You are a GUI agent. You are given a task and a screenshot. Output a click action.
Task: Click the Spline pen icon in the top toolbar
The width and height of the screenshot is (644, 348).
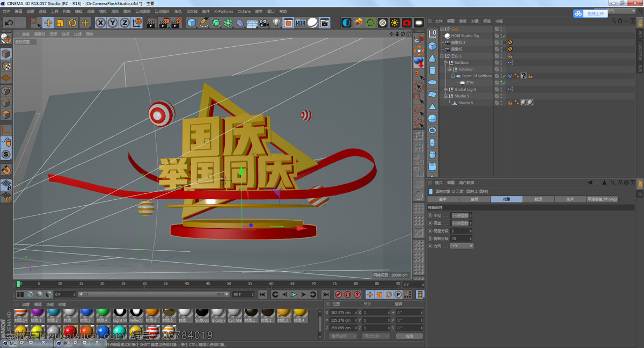point(204,23)
